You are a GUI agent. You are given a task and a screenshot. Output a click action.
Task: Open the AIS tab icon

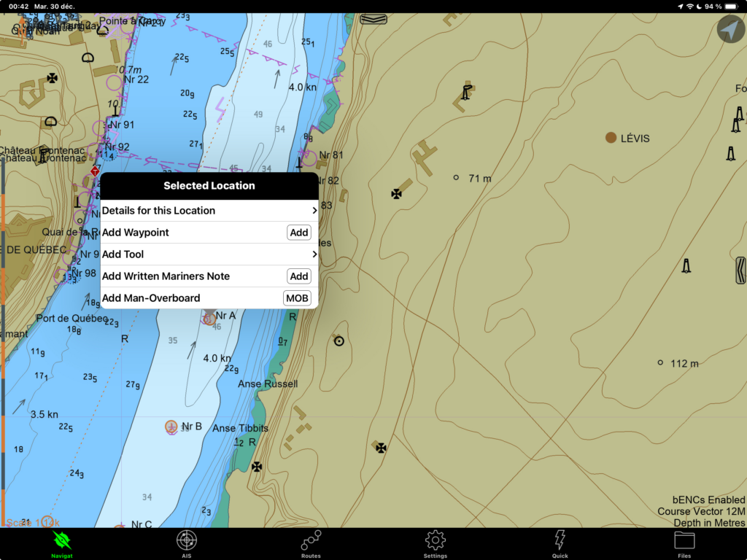click(187, 541)
